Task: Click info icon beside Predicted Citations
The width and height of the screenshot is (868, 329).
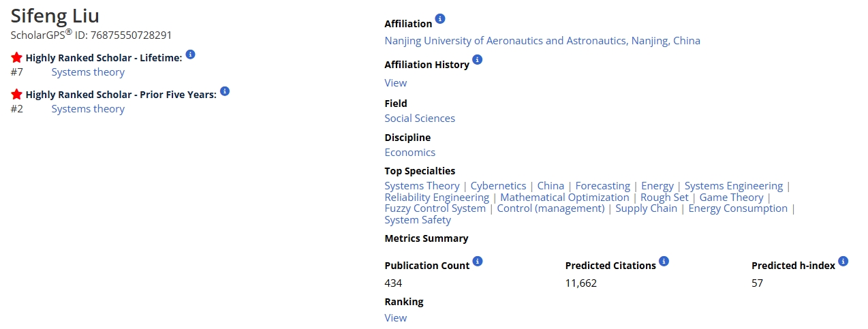Action: tap(664, 261)
